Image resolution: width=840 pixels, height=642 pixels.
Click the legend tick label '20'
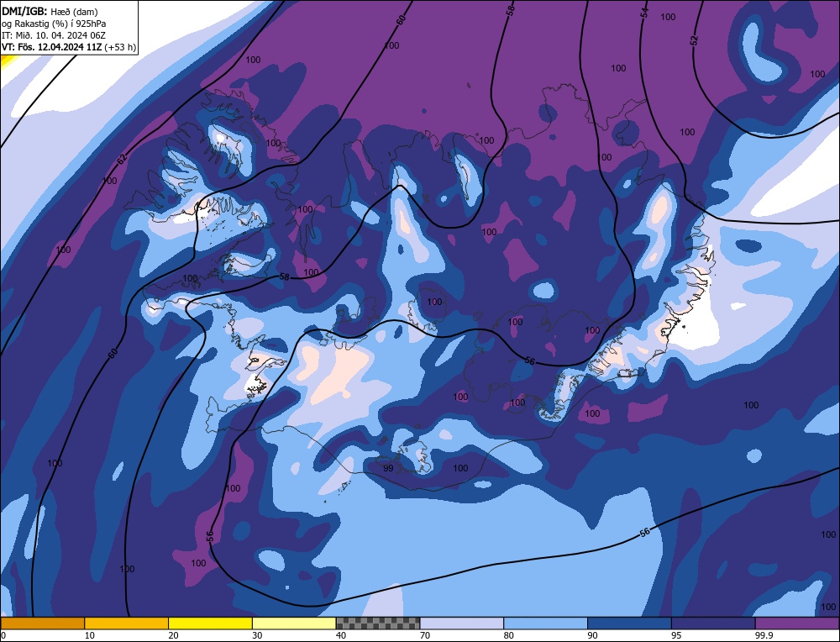173,635
